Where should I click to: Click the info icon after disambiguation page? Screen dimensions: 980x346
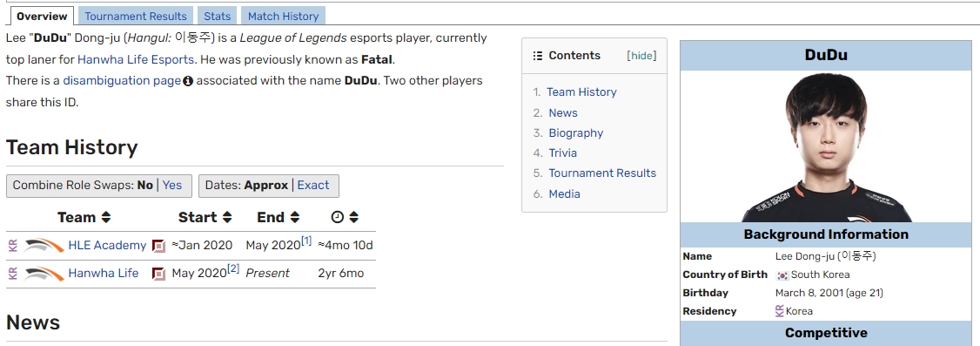pyautogui.click(x=187, y=81)
